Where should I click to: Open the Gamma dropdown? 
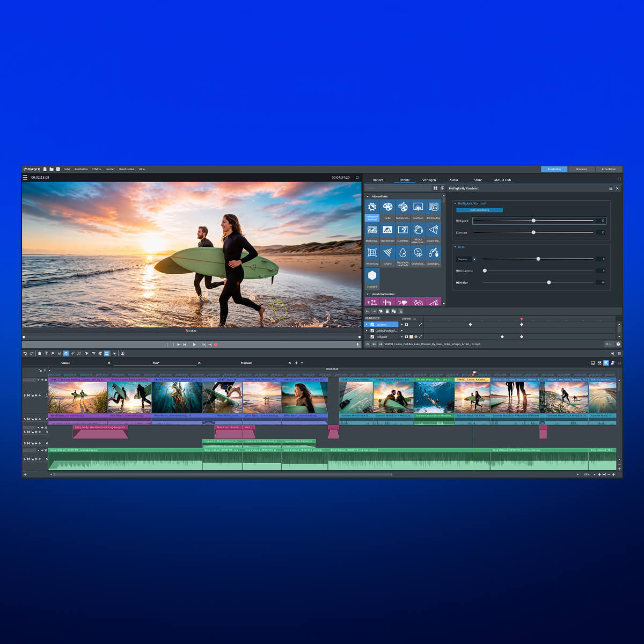(x=474, y=259)
